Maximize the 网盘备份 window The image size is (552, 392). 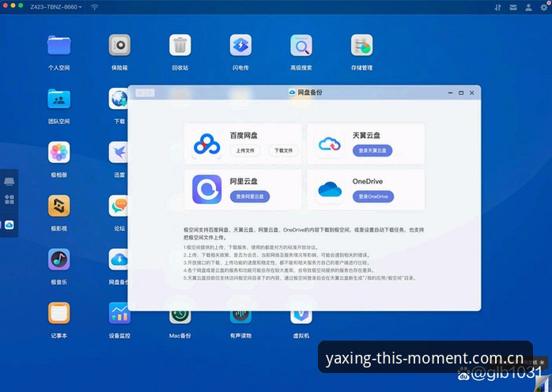tap(461, 93)
